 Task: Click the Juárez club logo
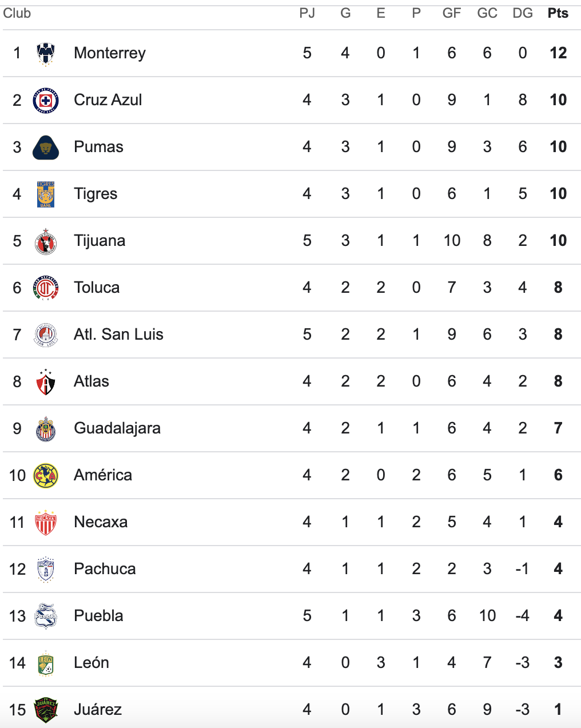click(46, 710)
